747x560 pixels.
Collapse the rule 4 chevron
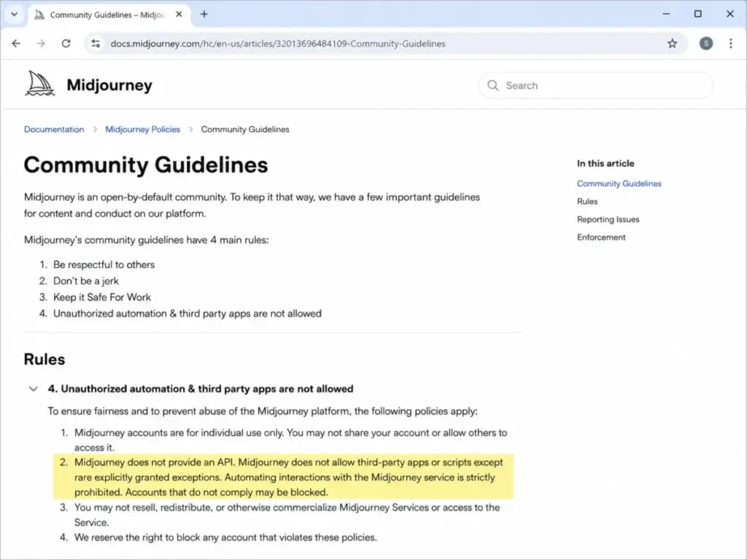(x=33, y=389)
